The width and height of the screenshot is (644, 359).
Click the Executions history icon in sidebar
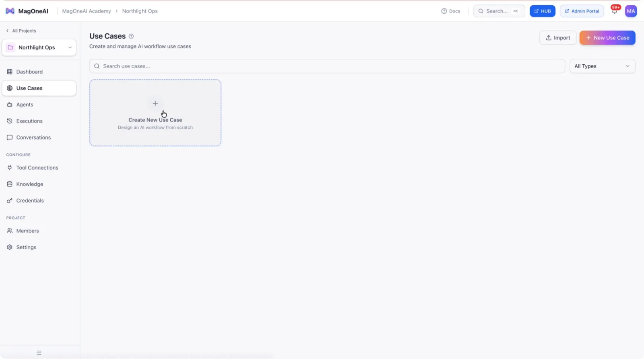tap(10, 121)
